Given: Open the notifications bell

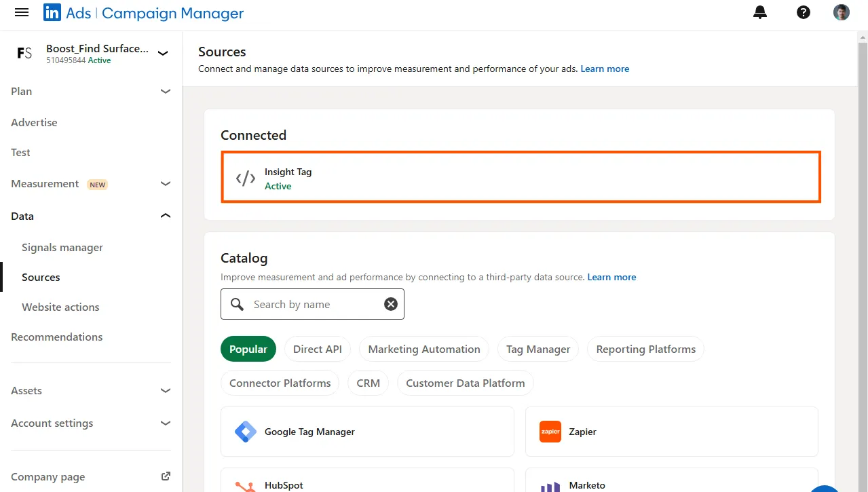Looking at the screenshot, I should click(760, 12).
